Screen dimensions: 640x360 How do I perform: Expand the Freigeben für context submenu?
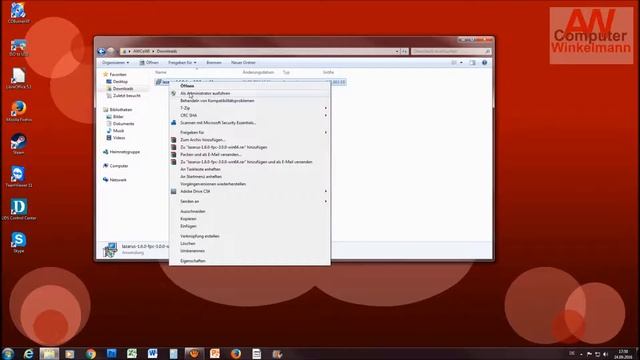tap(250, 132)
